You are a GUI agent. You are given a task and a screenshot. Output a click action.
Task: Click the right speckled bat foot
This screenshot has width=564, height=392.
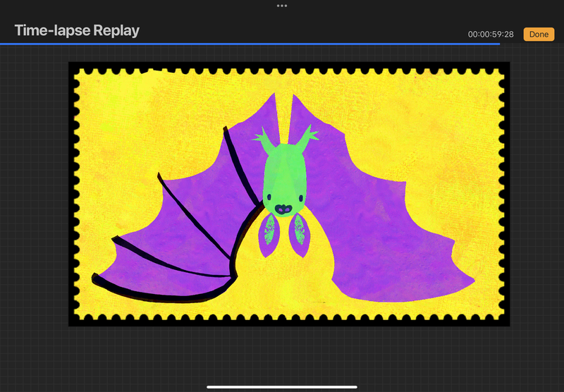[x=298, y=232]
